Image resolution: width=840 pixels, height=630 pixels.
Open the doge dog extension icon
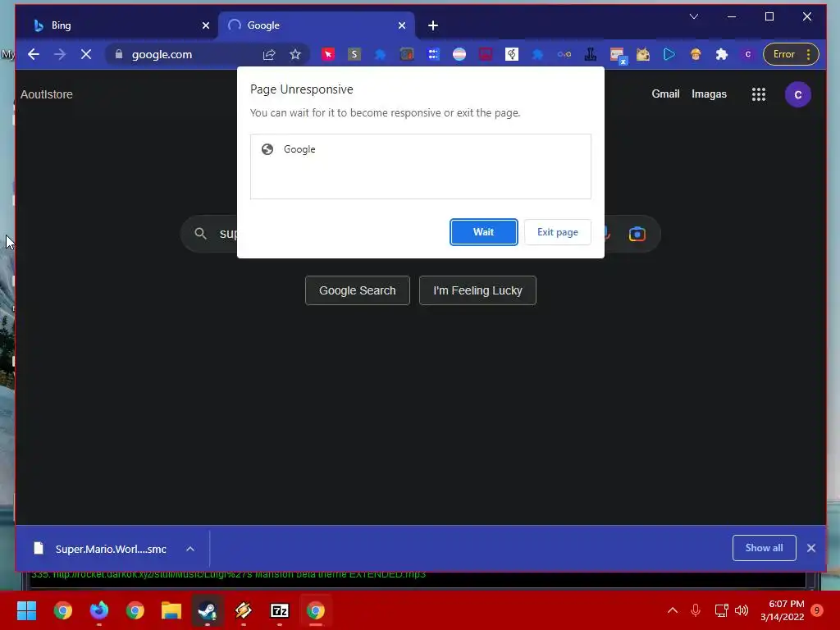coord(643,54)
